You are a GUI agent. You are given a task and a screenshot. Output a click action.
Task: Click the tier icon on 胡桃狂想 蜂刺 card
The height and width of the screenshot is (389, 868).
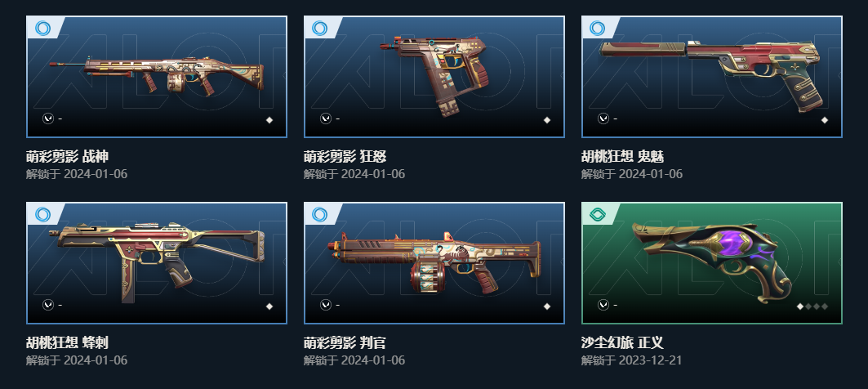(42, 214)
